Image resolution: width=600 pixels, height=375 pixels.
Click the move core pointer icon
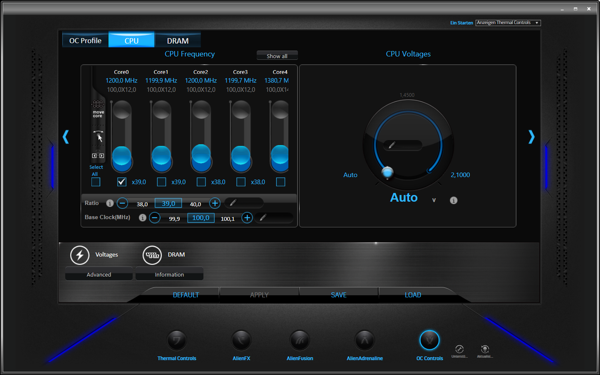click(x=99, y=136)
